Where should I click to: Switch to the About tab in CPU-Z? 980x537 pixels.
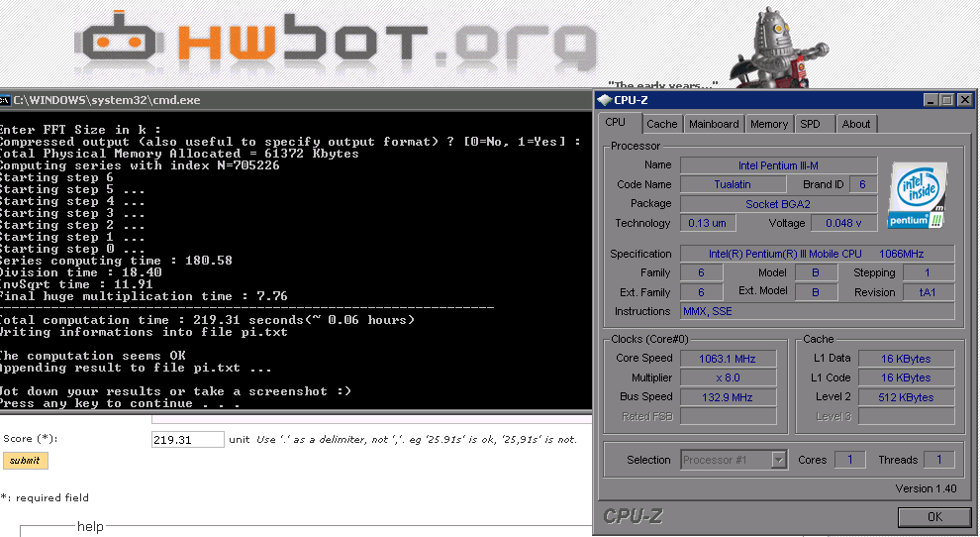coord(855,124)
